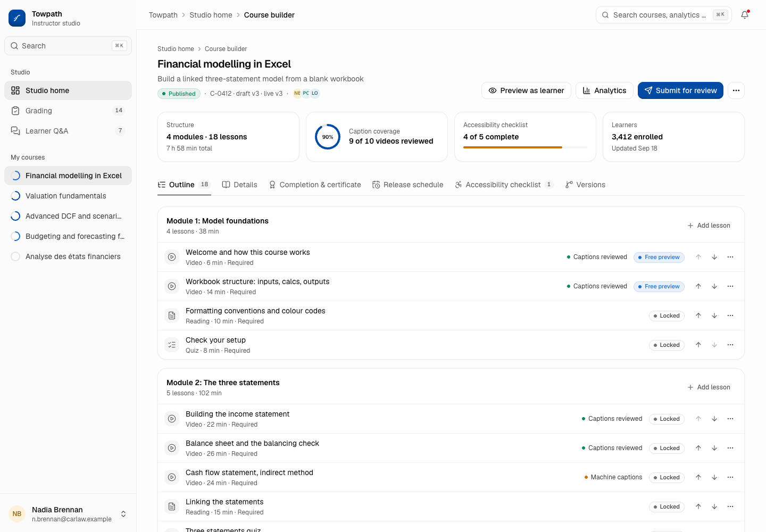Open options menu for 'Check your setup' quiz
This screenshot has height=532, width=766.
pos(730,345)
